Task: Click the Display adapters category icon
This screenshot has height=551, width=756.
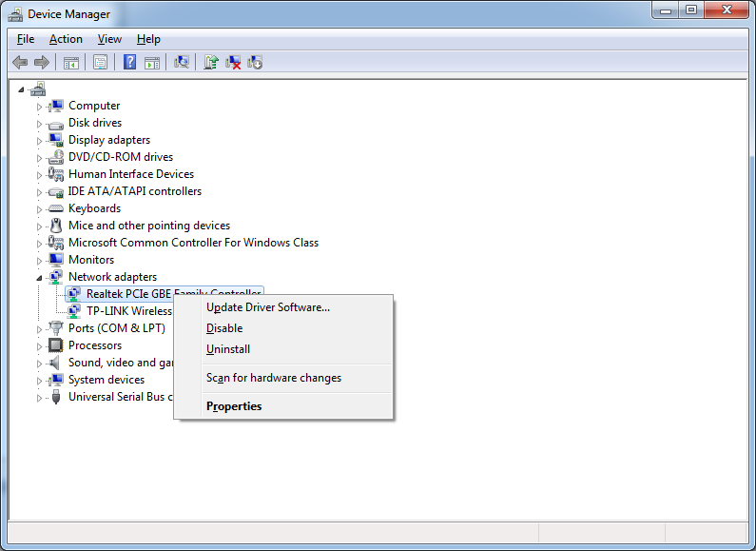Action: [56, 140]
